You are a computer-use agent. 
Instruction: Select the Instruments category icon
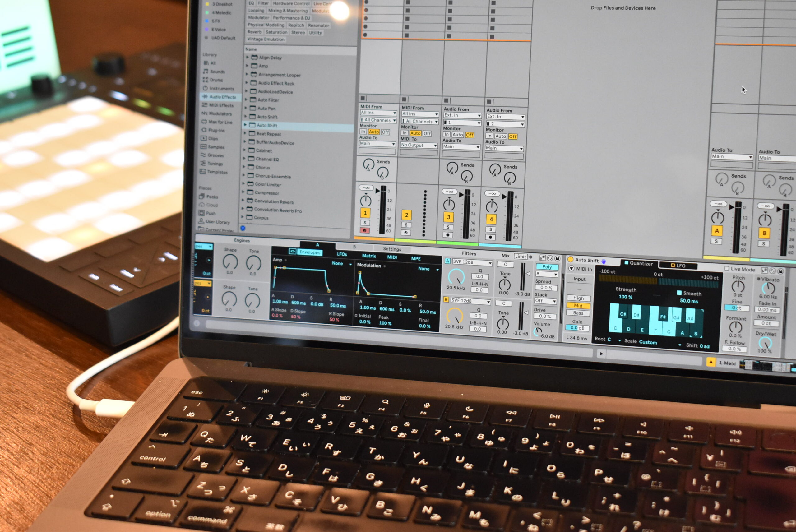point(205,88)
